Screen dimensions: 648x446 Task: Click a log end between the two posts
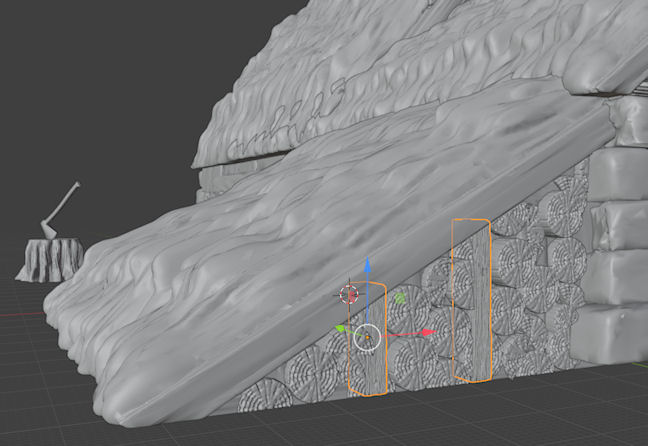click(x=420, y=360)
